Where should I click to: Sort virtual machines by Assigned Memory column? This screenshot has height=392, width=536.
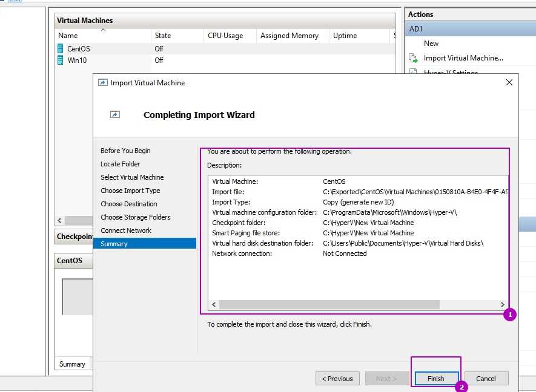pyautogui.click(x=289, y=36)
